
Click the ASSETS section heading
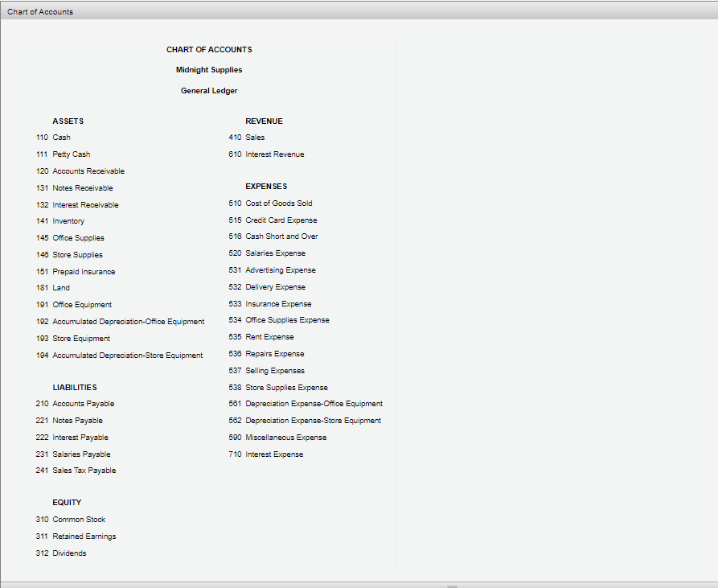[68, 121]
